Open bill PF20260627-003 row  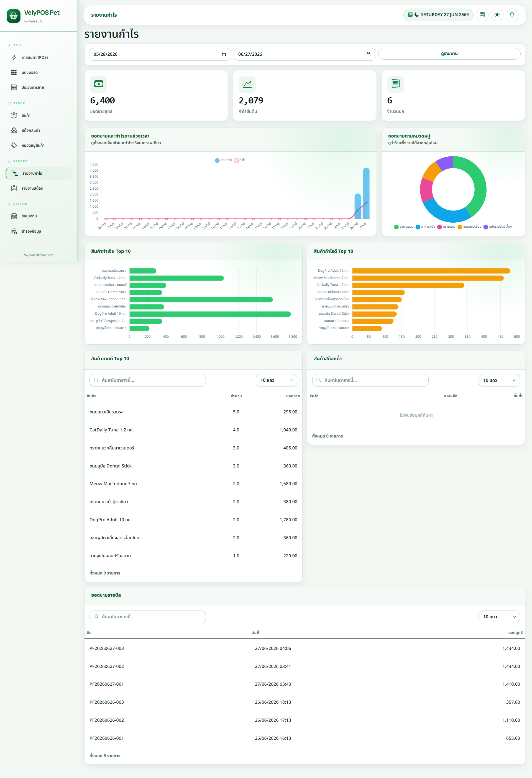(305, 649)
